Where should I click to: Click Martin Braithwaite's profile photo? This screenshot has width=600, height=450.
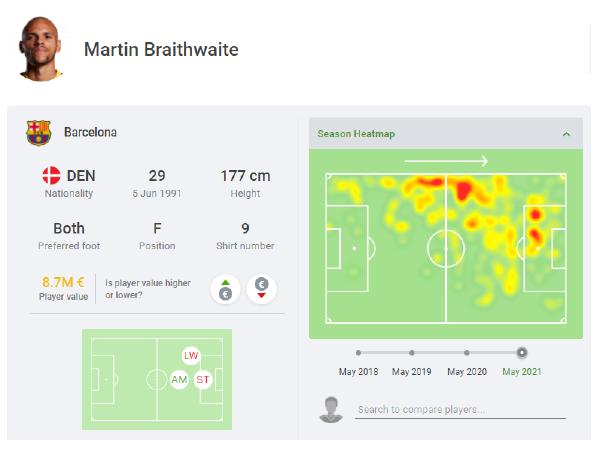(41, 47)
